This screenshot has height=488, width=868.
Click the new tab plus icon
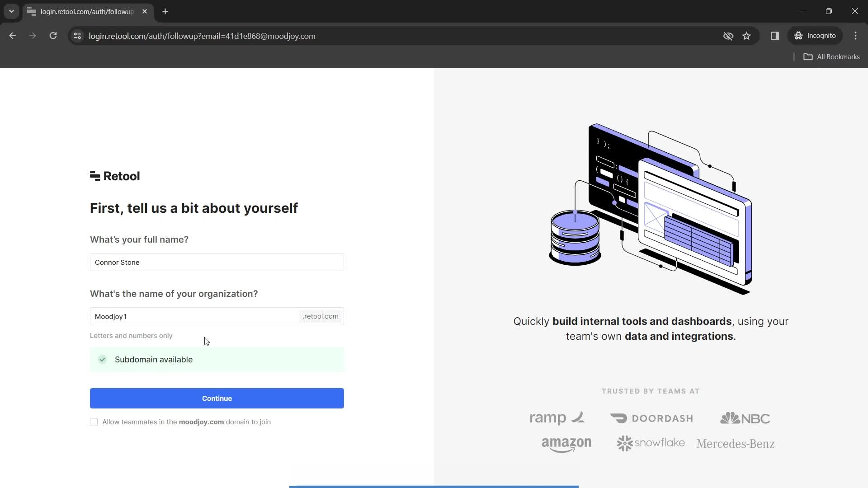click(x=166, y=11)
